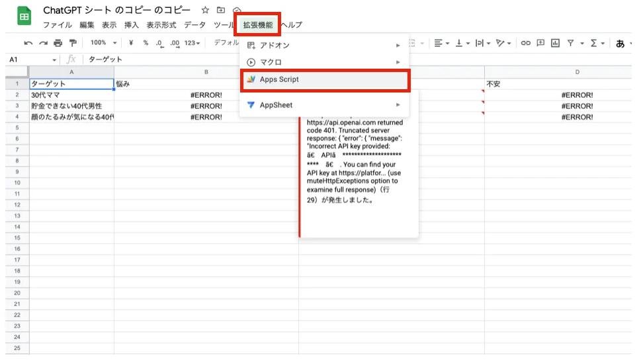Insert a comment
641x364 pixels.
pyautogui.click(x=540, y=43)
